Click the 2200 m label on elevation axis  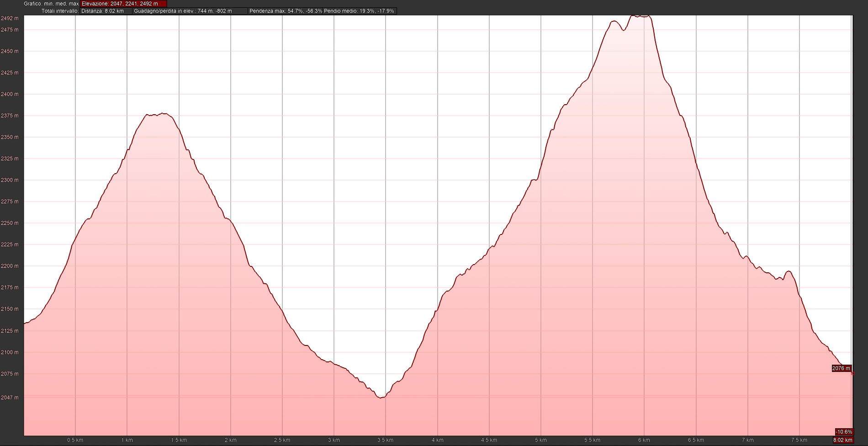tap(10, 266)
